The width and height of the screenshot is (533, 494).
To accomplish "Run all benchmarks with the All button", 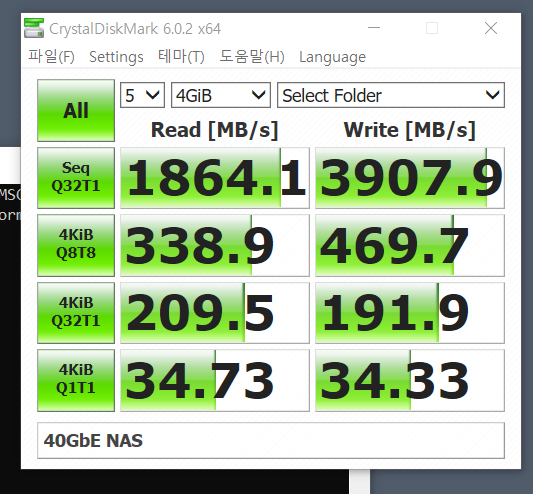I will pos(76,110).
